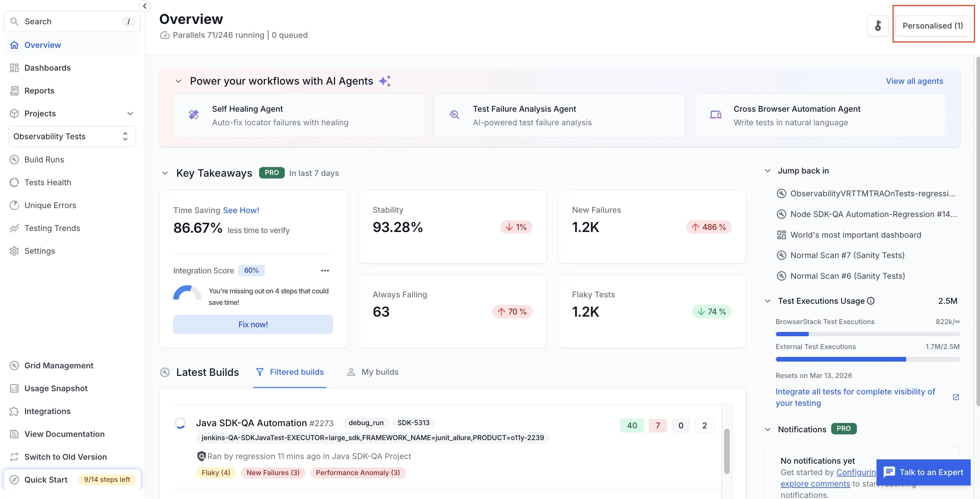
Task: Collapse the Key Takeaways section
Action: 165,173
